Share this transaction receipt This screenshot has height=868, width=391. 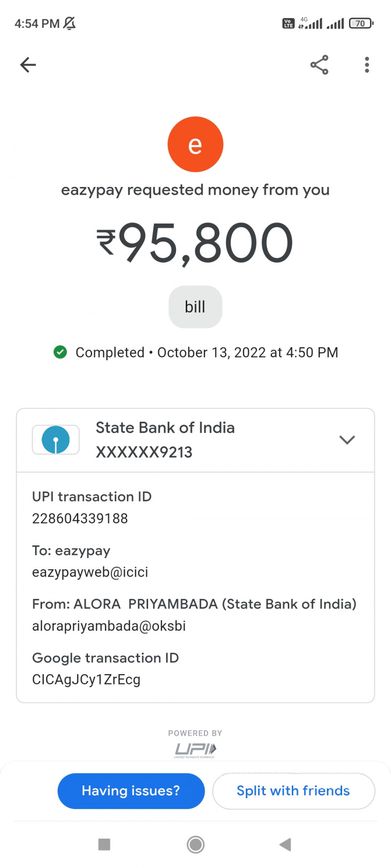(x=319, y=64)
